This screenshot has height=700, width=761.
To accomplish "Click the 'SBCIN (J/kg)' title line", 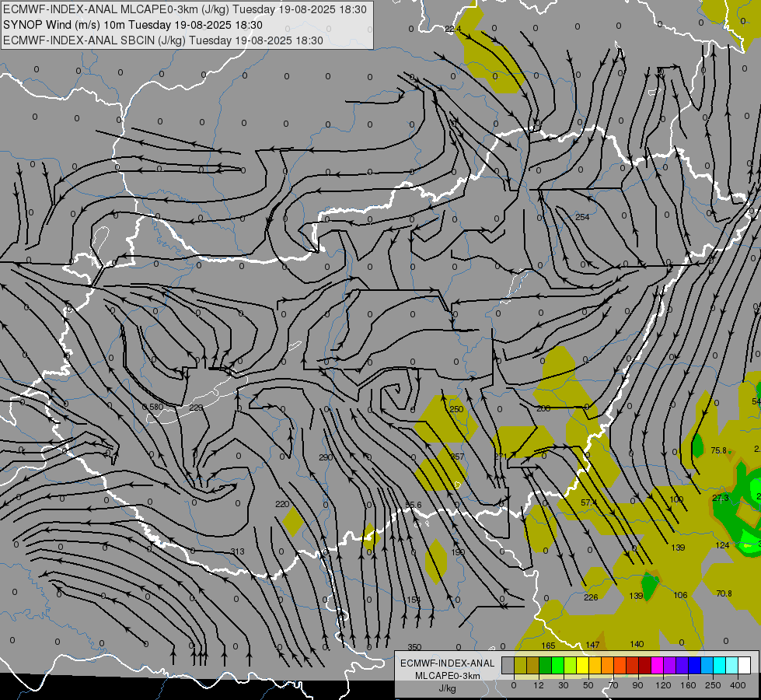I will 163,40.
